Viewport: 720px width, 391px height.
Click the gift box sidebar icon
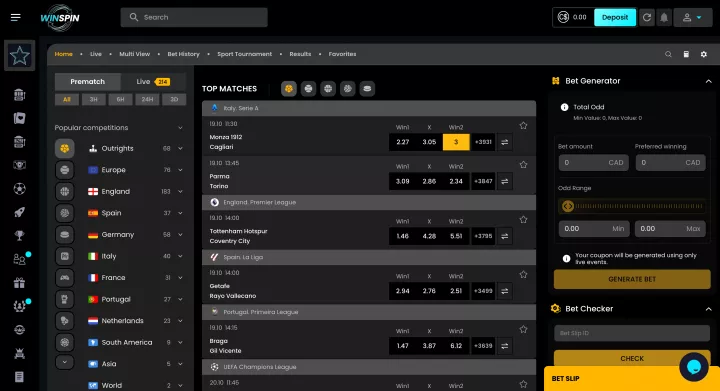(19, 283)
